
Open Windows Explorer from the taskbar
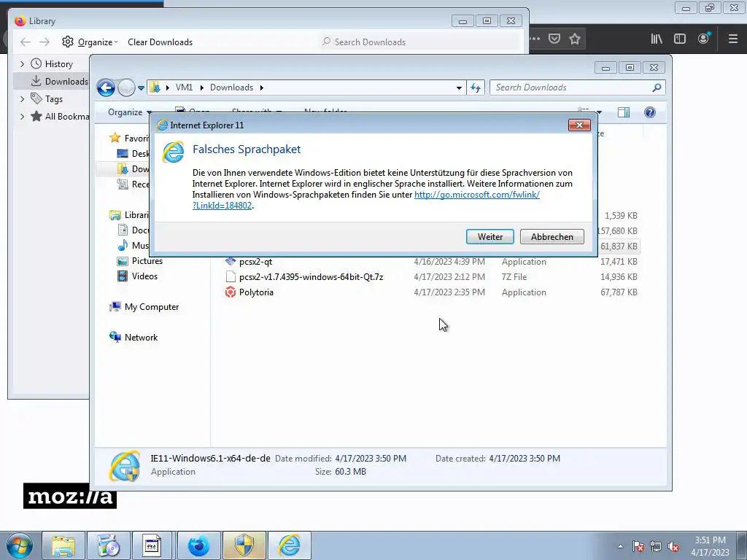tap(63, 545)
